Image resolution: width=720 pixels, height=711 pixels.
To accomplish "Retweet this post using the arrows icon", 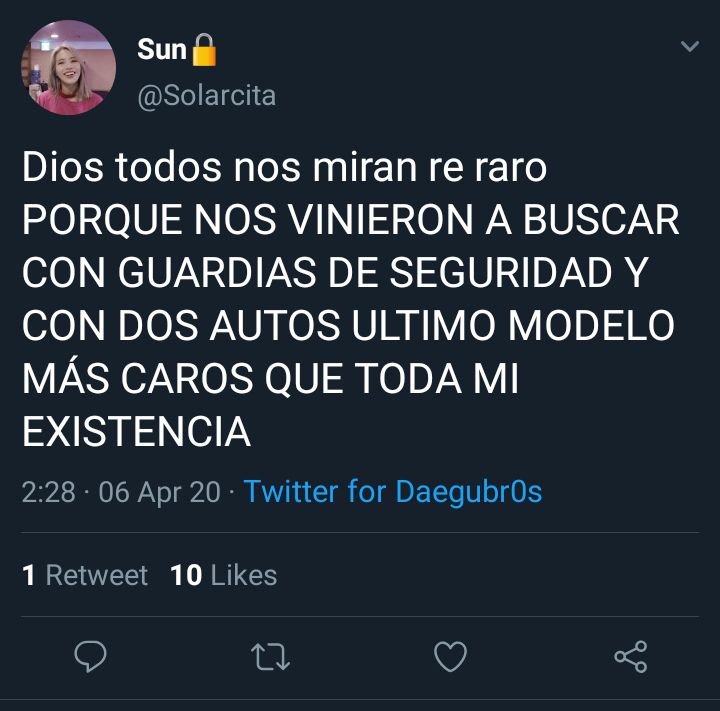I will pyautogui.click(x=270, y=657).
